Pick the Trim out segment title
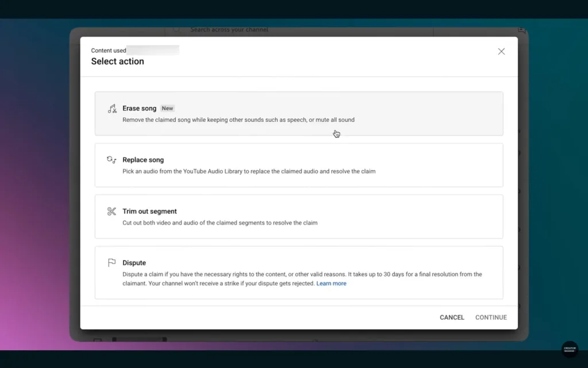This screenshot has height=368, width=588. (150, 212)
